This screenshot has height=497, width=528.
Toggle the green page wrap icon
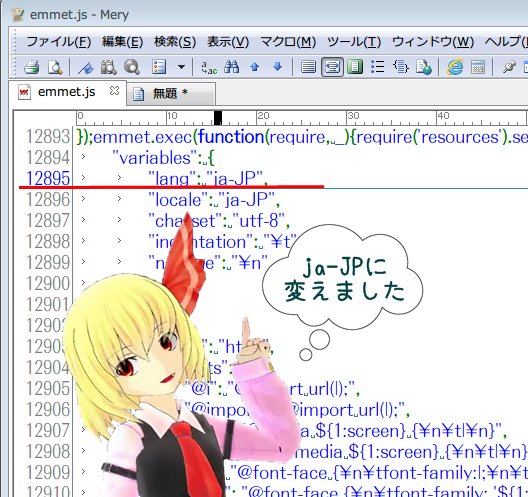point(355,67)
